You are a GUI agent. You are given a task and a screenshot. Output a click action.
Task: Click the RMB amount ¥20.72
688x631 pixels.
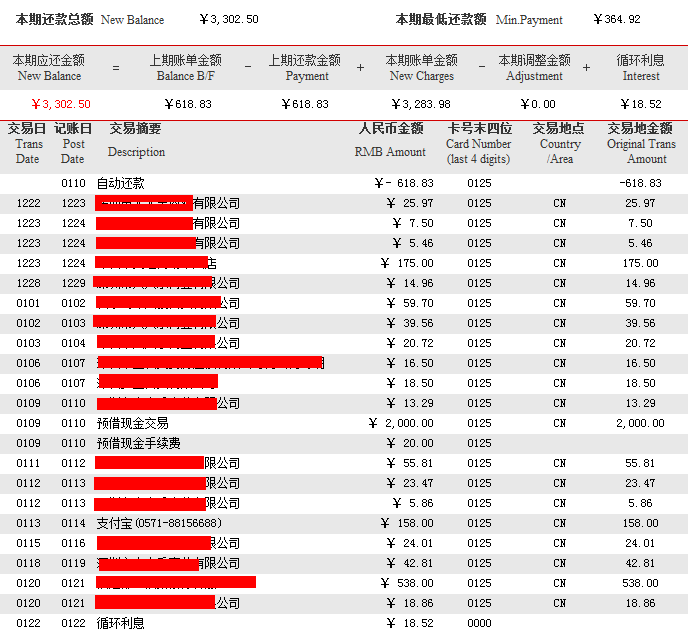click(410, 343)
